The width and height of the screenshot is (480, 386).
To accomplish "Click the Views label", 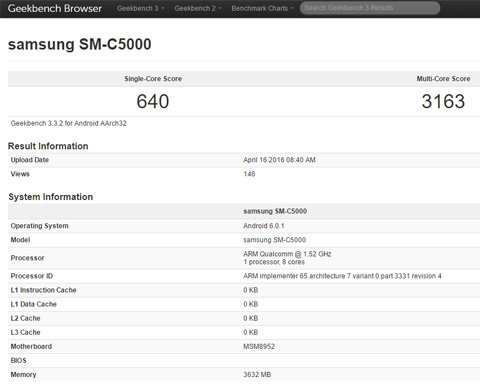I will (x=20, y=174).
